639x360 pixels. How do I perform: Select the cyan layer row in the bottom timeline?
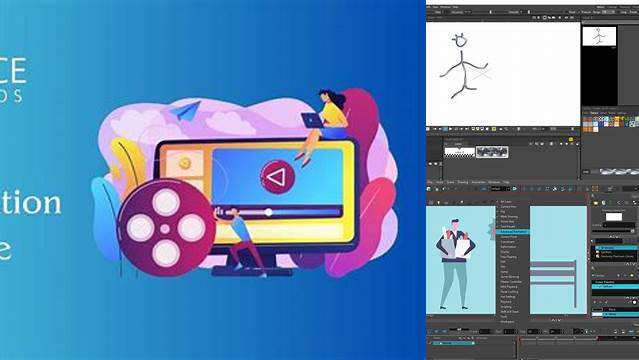click(453, 343)
